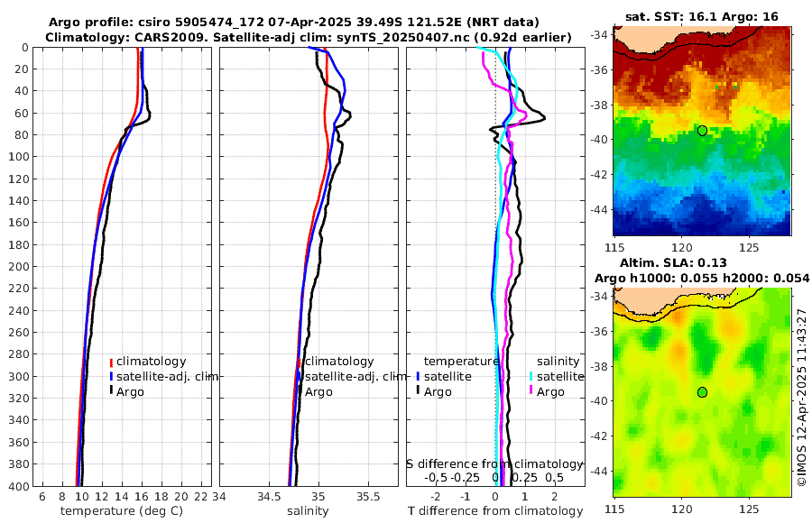Click the salinity axis tick label '34.5'
The width and height of the screenshot is (812, 523).
269,497
